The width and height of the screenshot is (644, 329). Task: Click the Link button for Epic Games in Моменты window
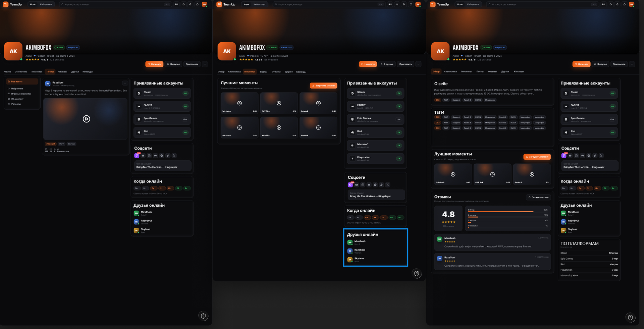pos(398,119)
